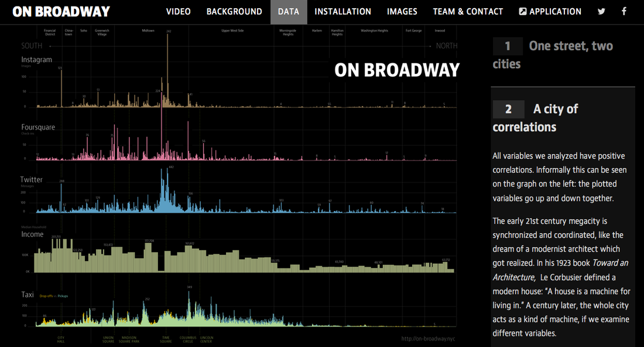Click the Inwood neighborhood label
644x347 pixels.
pos(440,31)
